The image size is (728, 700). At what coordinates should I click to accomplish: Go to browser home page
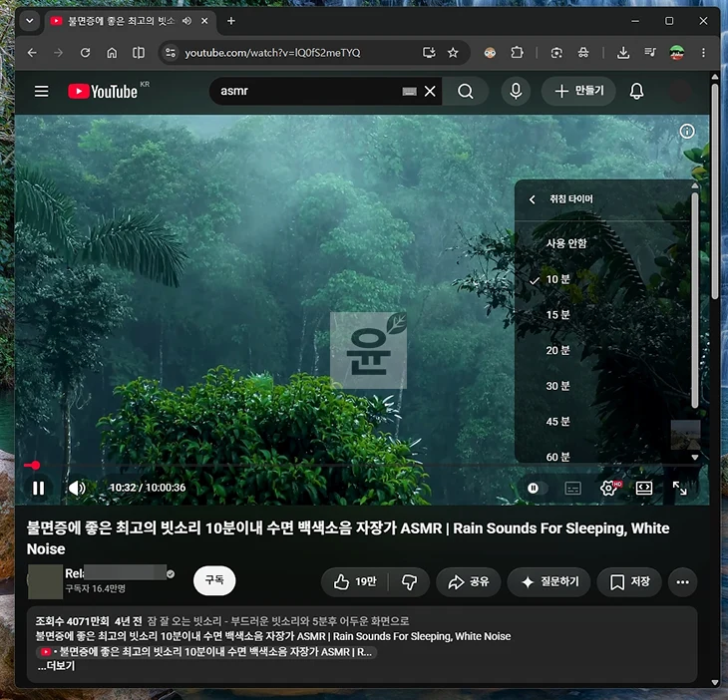(112, 53)
